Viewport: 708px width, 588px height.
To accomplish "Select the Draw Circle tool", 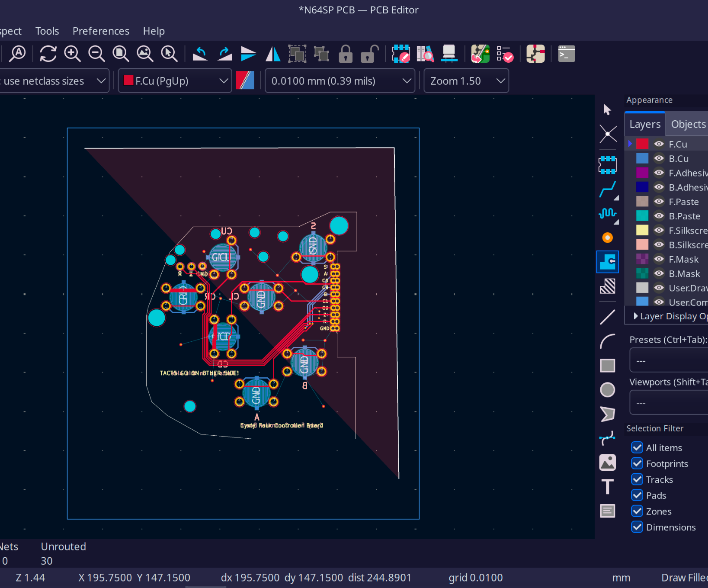I will [607, 390].
